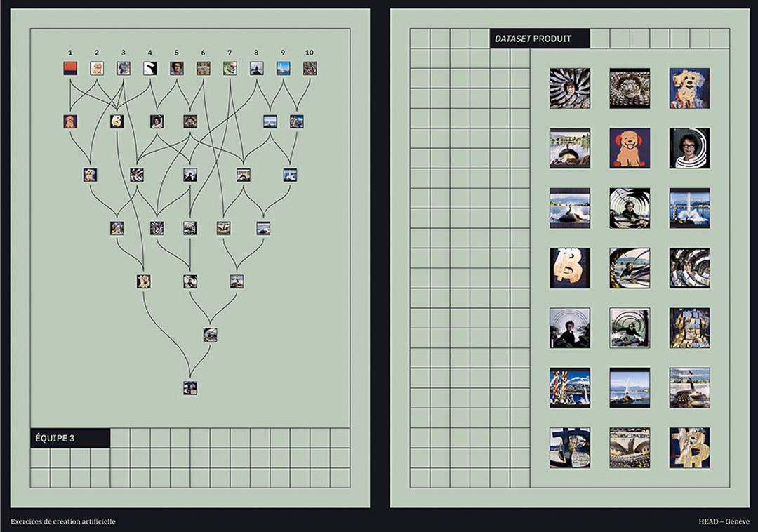Image resolution: width=758 pixels, height=532 pixels.
Task: Open source image number 5 portrait
Action: pos(176,68)
